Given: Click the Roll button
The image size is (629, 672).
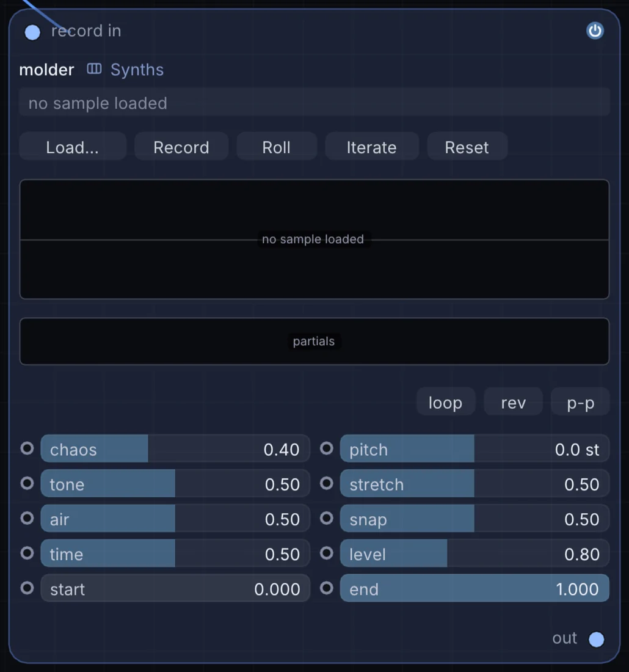Looking at the screenshot, I should coord(277,147).
